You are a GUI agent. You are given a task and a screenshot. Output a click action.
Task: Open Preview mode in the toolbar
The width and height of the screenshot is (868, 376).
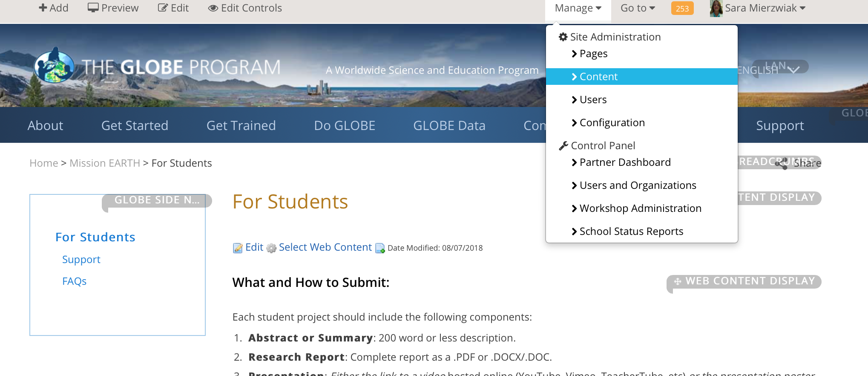click(113, 8)
